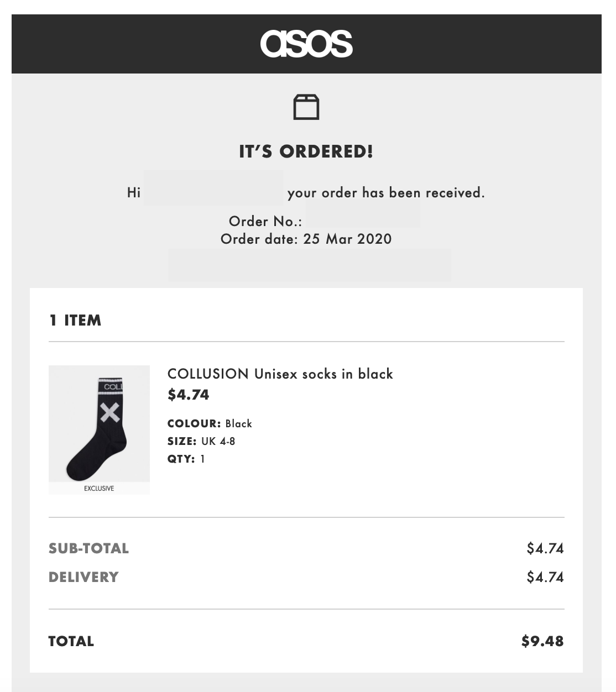Click the package box icon
Viewport: 616px width, 692px height.
306,107
